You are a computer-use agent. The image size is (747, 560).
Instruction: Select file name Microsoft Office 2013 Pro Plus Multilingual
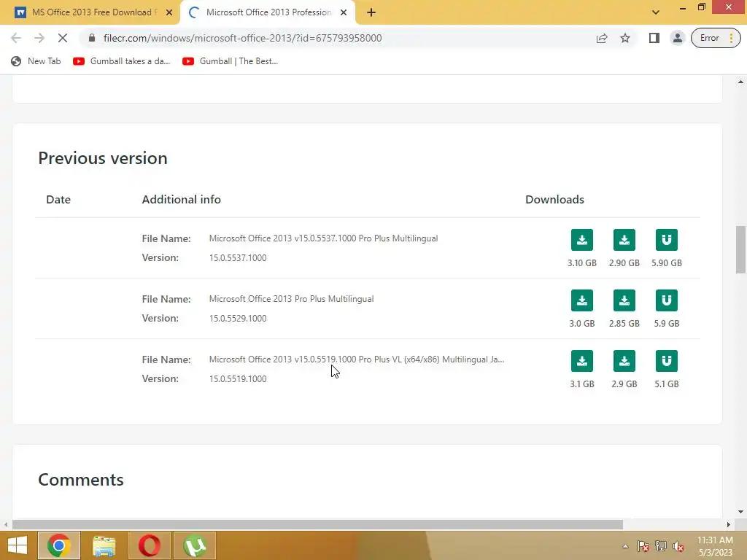pos(291,298)
